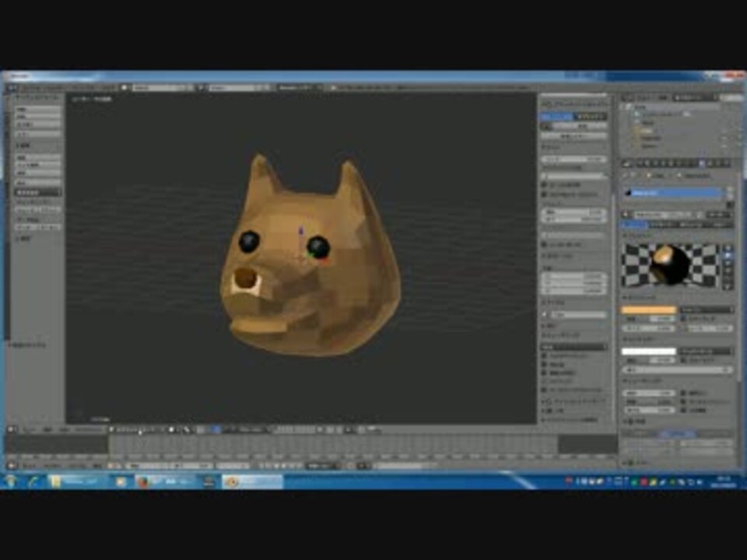Image resolution: width=747 pixels, height=560 pixels.
Task: Set material preview to monkey
Action: (728, 271)
